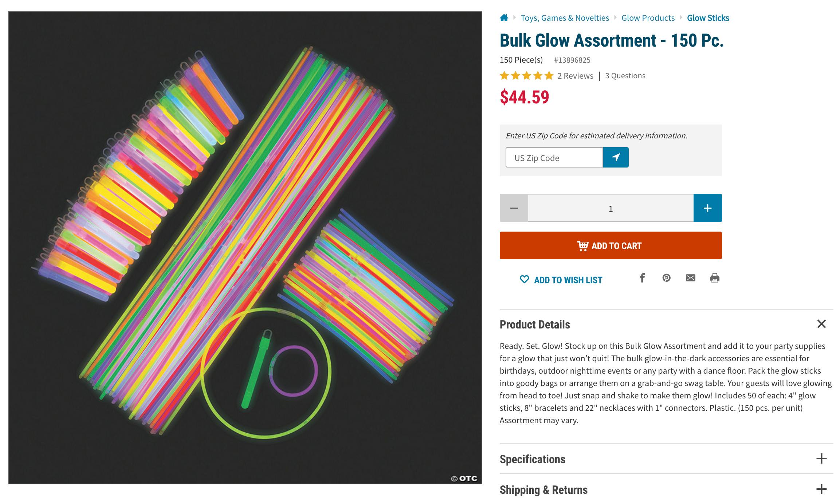The height and width of the screenshot is (504, 840).
Task: Decrease quantity with minus button
Action: [x=514, y=208]
